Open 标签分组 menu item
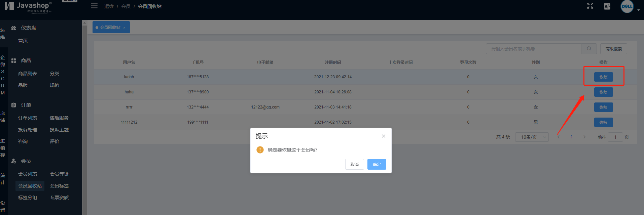Image resolution: width=644 pixels, height=215 pixels. [x=28, y=198]
